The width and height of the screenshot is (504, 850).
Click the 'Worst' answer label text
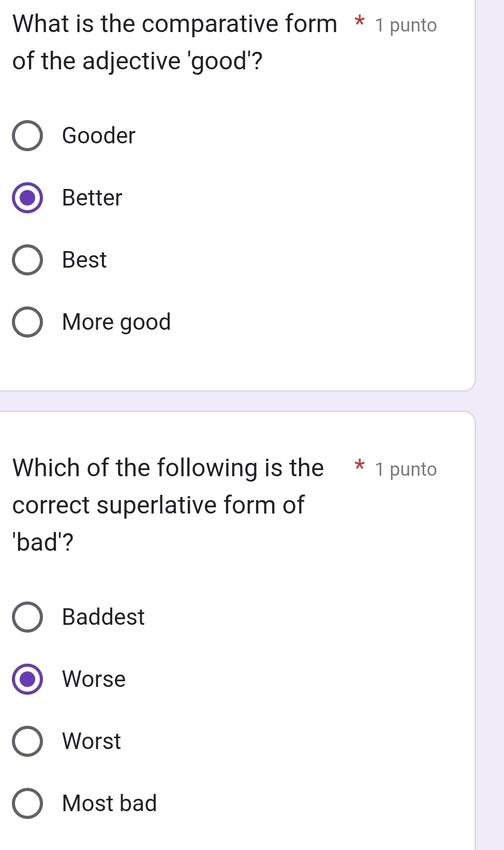pos(92,741)
